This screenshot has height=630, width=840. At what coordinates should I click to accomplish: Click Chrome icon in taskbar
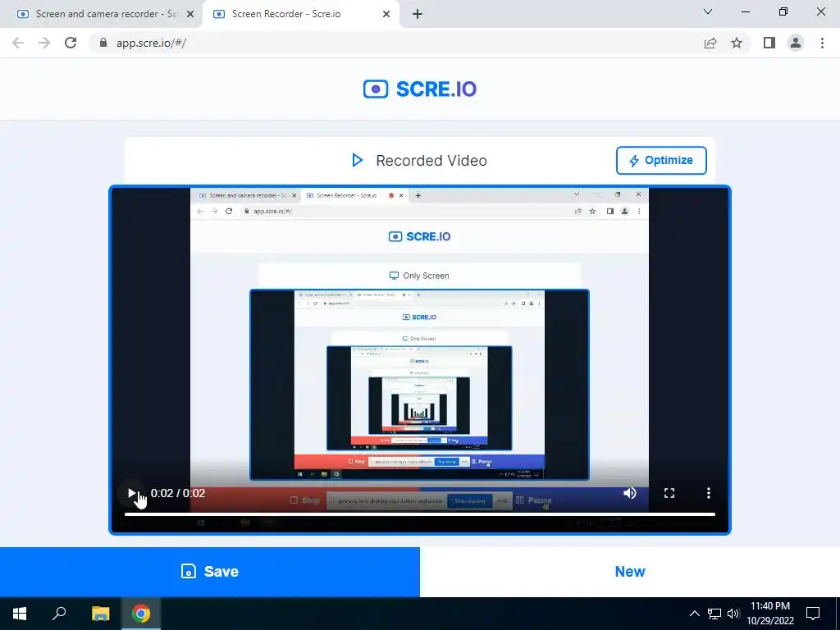(x=141, y=614)
